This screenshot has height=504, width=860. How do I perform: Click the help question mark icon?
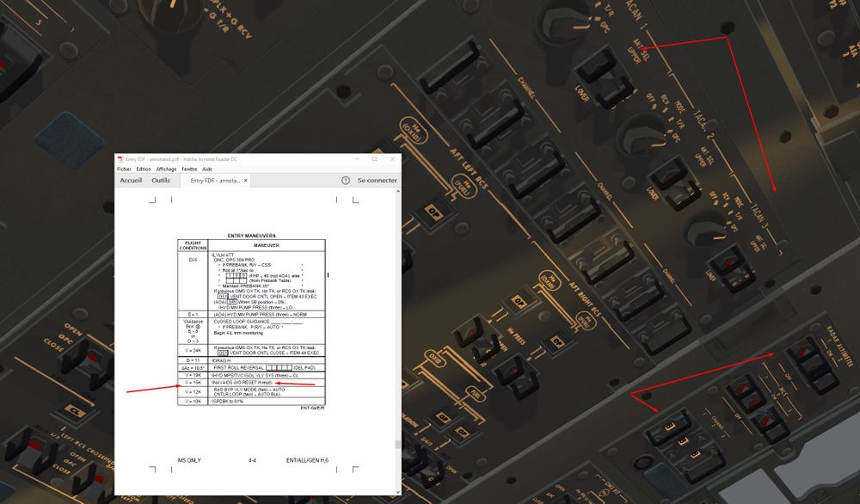346,181
